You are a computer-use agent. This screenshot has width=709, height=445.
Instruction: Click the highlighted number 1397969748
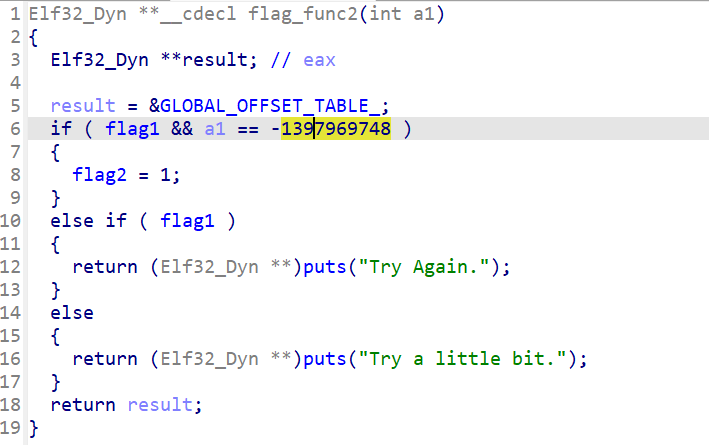(x=336, y=129)
